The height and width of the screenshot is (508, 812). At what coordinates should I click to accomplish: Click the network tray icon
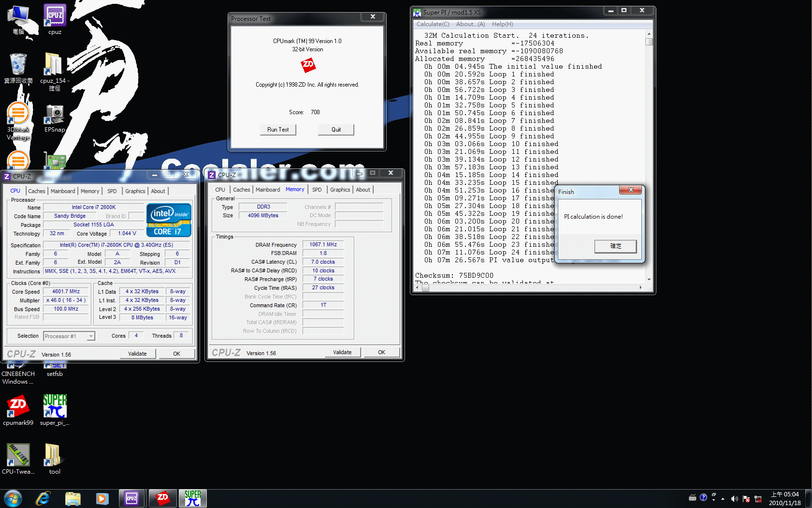(x=758, y=499)
